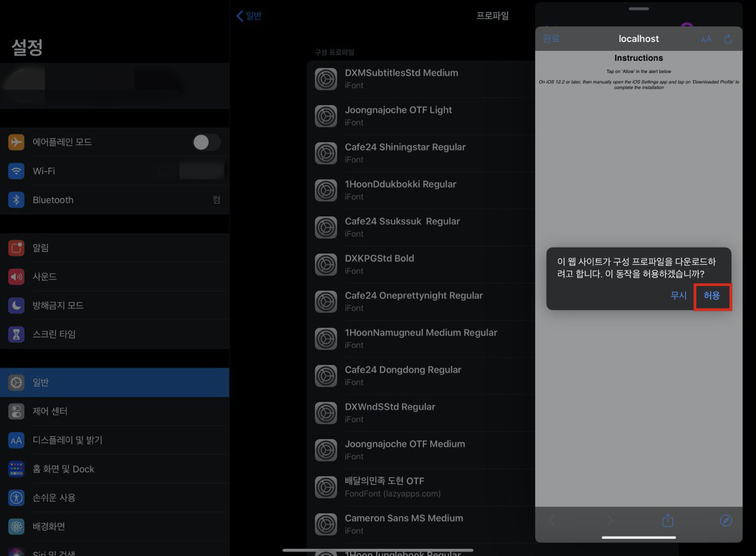The image size is (756, 556).
Task: Tap 허용 in the profile download alert
Action: coord(712,296)
